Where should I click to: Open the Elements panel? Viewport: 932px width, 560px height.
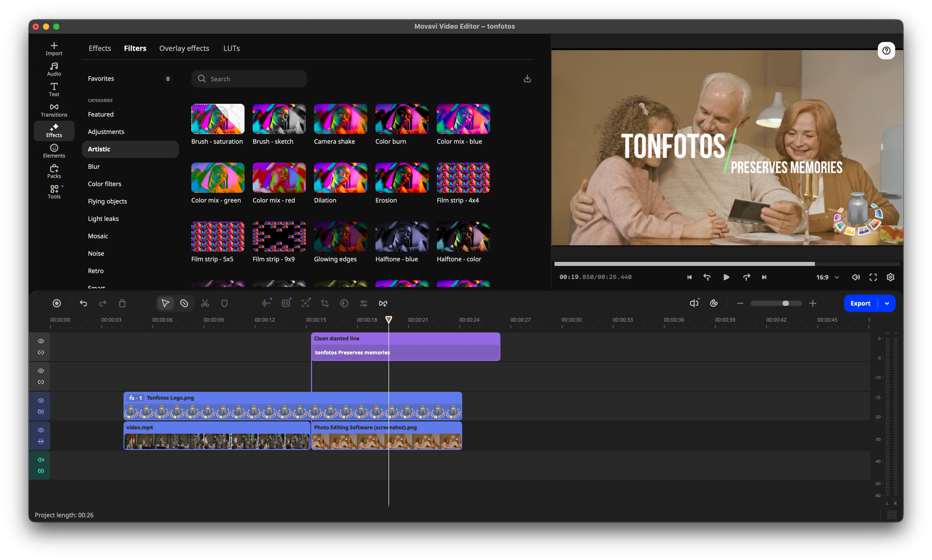tap(54, 151)
